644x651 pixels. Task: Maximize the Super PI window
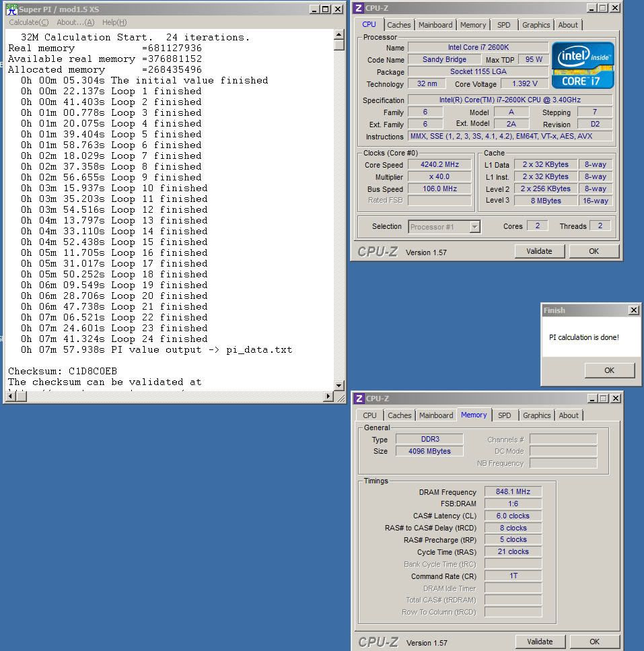[x=326, y=9]
